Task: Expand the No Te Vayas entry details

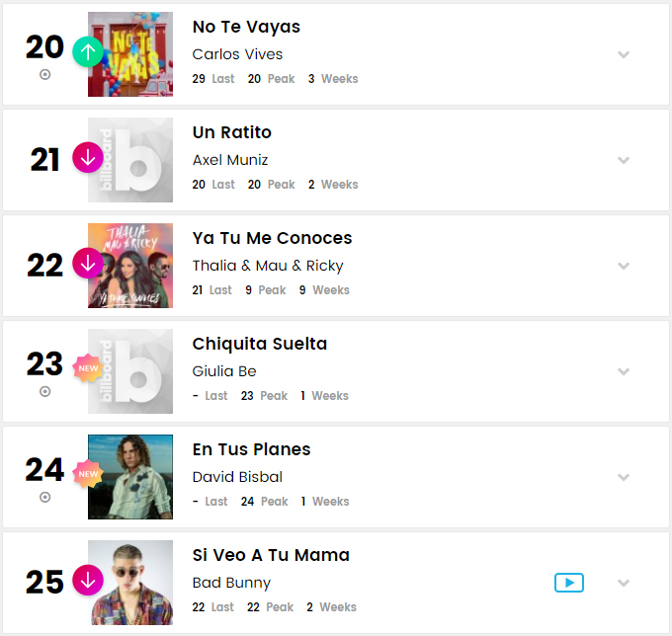Action: coord(624,54)
